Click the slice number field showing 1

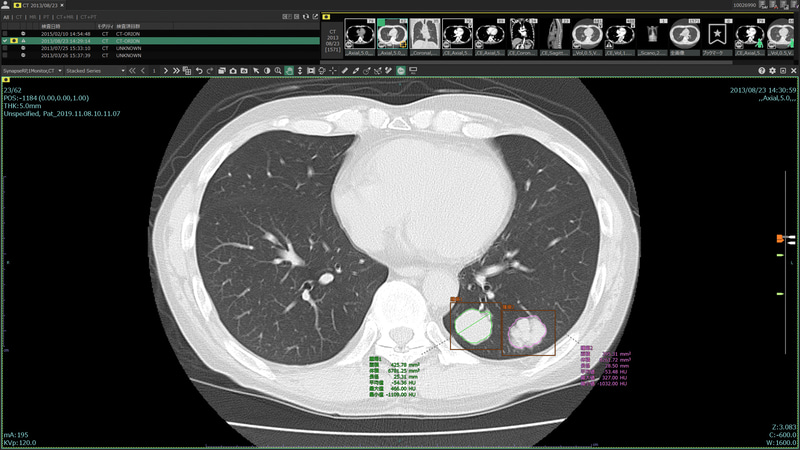tap(154, 70)
